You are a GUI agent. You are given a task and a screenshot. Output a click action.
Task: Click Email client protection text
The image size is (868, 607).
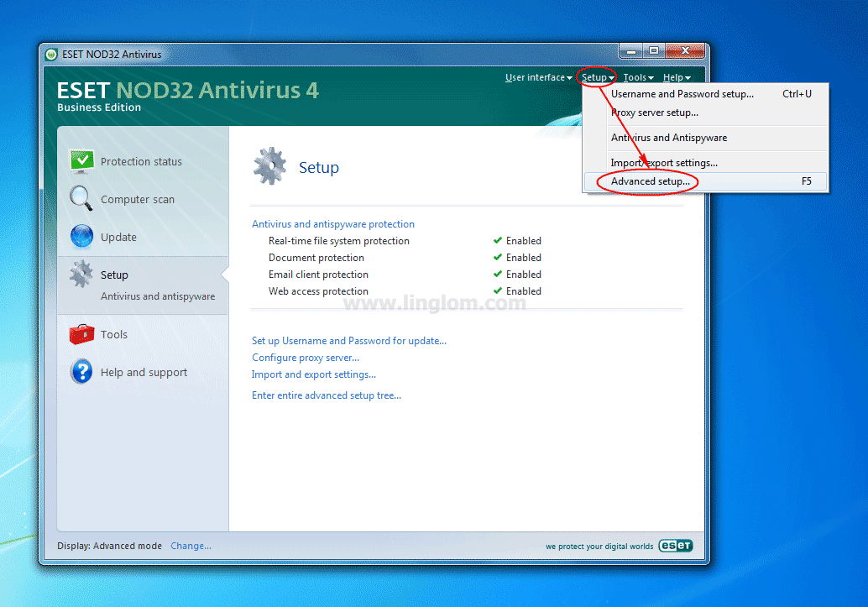click(x=318, y=275)
